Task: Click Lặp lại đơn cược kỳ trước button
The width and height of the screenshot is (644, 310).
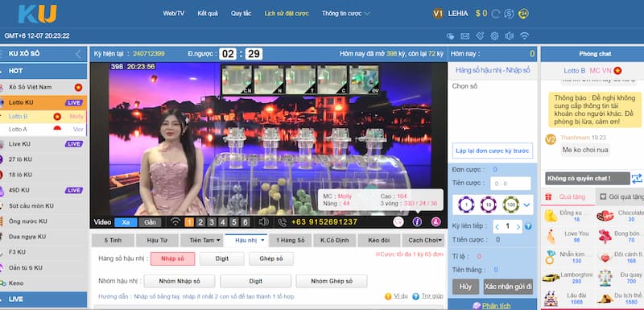Action: coord(493,151)
